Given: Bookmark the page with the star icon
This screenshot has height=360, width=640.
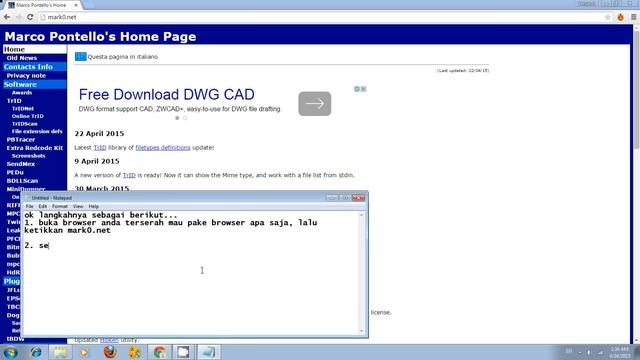Looking at the screenshot, I should coord(608,17).
